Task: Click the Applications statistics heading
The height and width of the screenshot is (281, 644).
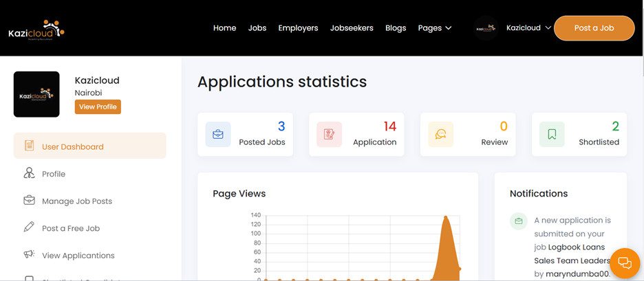Action: [x=282, y=81]
